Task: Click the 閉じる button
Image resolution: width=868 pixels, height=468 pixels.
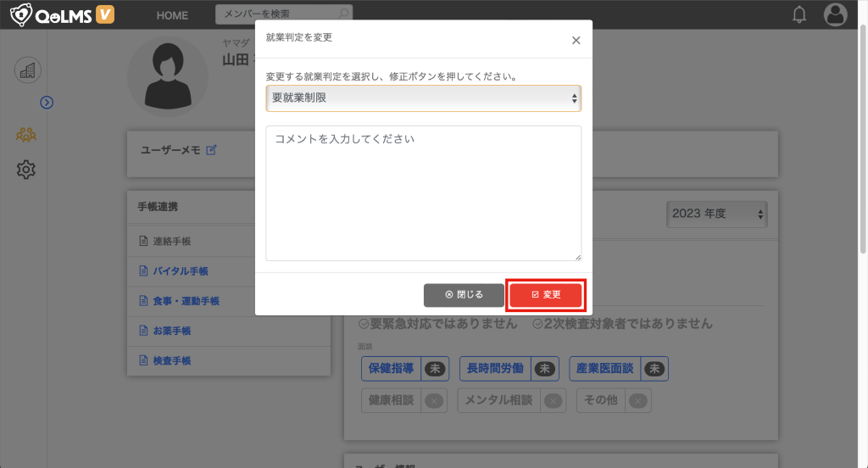Action: pyautogui.click(x=464, y=294)
